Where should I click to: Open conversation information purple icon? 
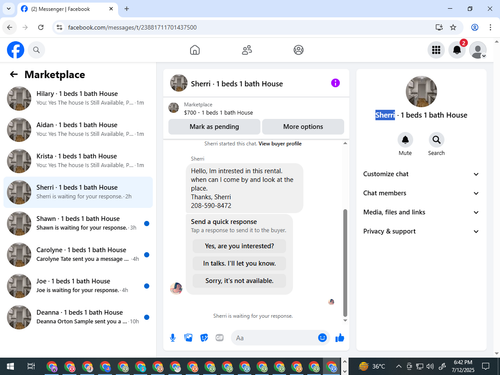click(335, 83)
